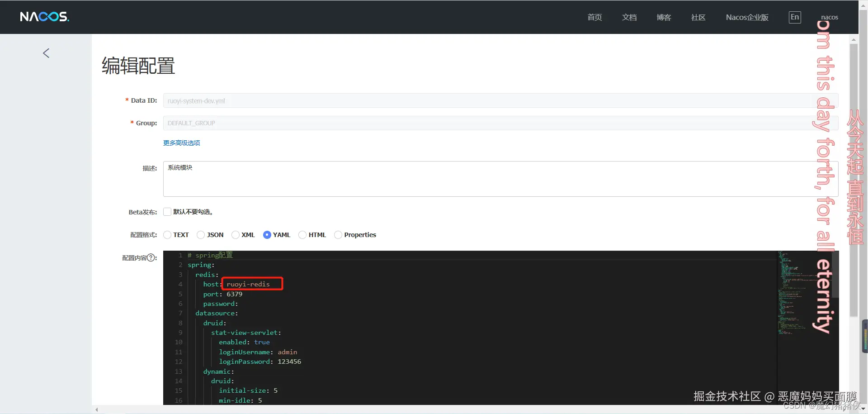
Task: Select the Properties format radio button
Action: [338, 235]
